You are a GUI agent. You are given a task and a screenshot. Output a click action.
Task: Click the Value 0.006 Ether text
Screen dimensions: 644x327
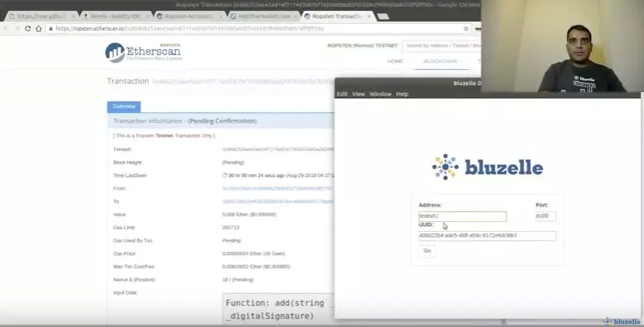[249, 214]
